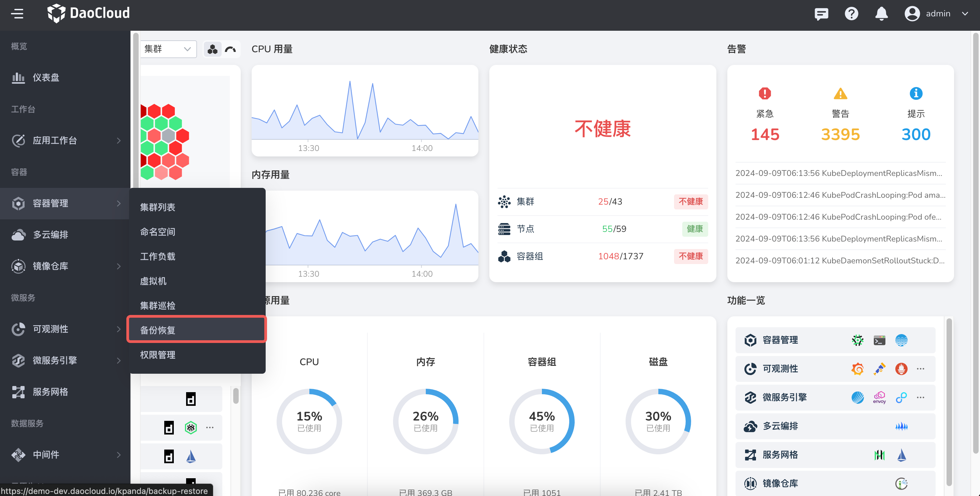980x496 pixels.
Task: Open the 仪表盘 page
Action: tap(46, 78)
